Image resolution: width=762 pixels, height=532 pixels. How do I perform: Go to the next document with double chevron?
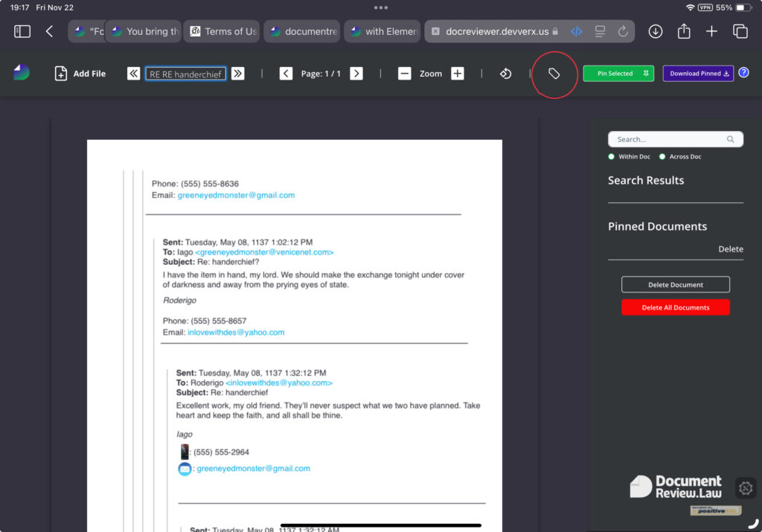[237, 73]
